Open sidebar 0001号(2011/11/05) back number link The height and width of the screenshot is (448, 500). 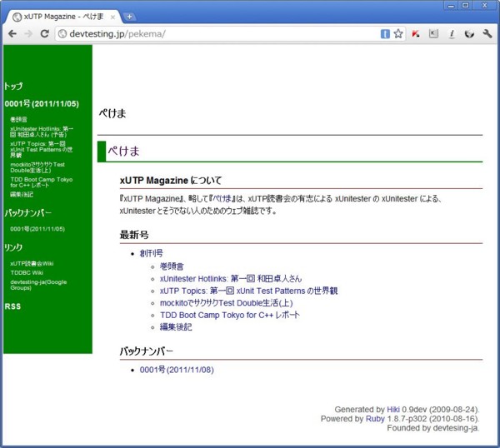point(37,229)
